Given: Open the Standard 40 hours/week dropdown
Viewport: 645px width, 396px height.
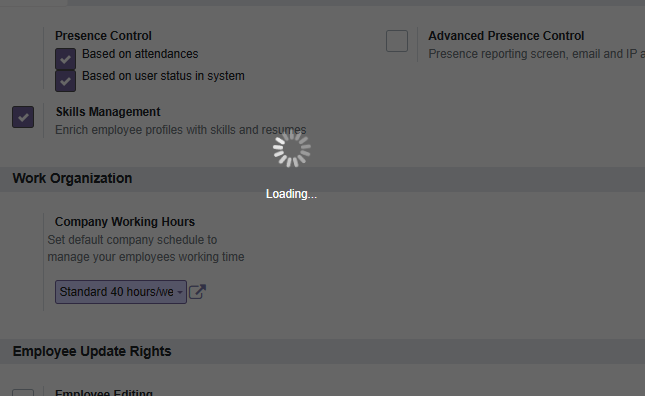Looking at the screenshot, I should (121, 292).
